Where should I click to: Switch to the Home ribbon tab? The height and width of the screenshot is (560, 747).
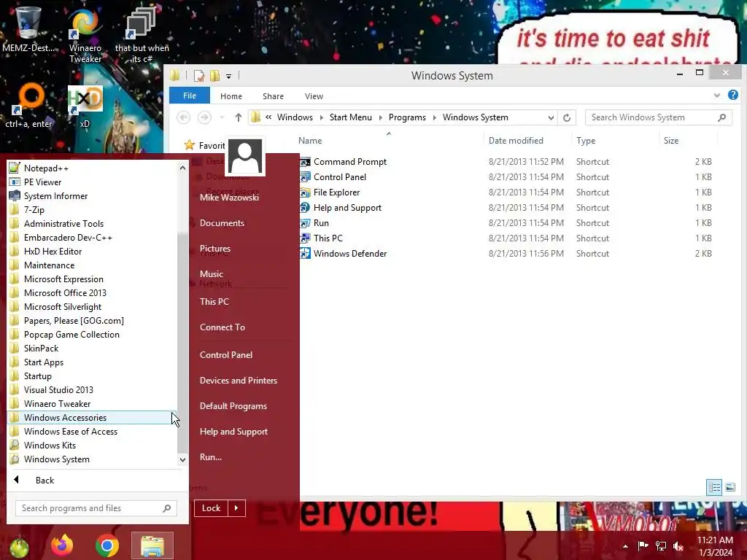231,96
